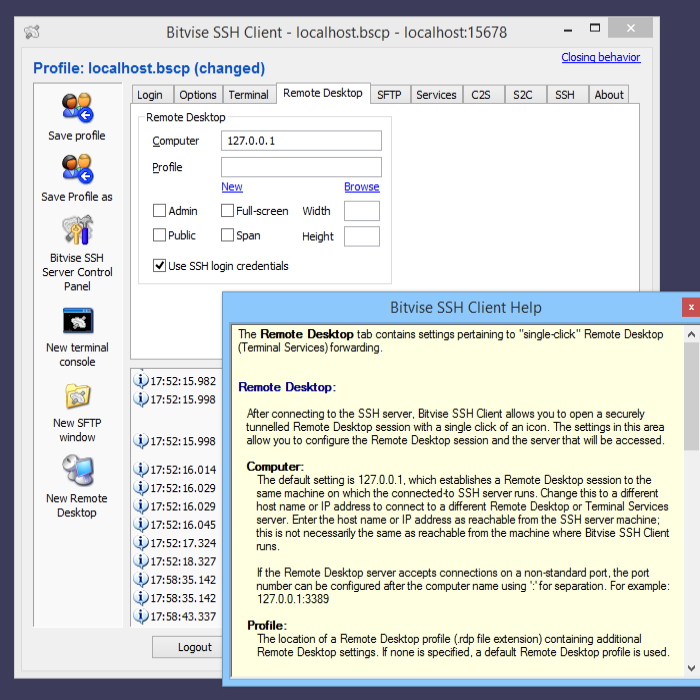Tick the Span checkbox
The image size is (700, 700).
click(227, 235)
